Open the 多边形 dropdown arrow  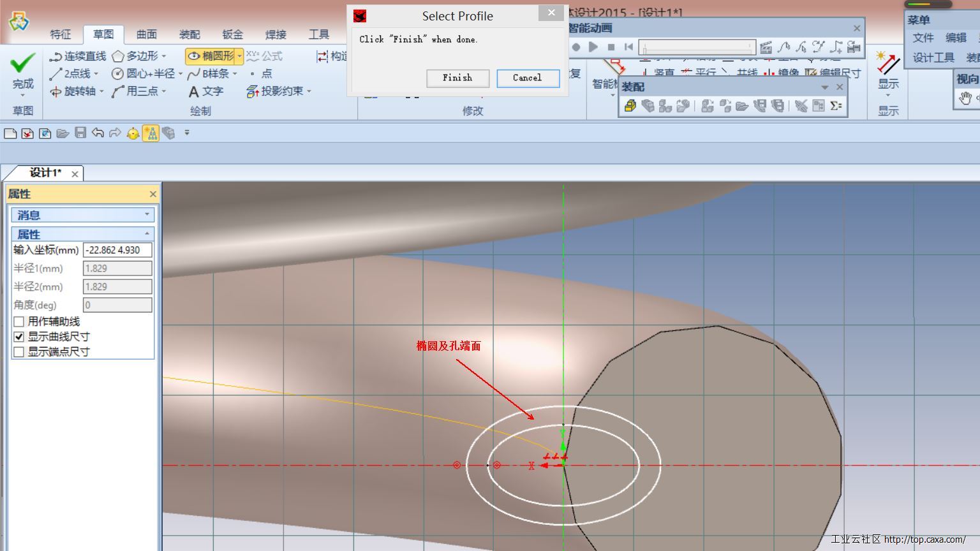click(164, 56)
